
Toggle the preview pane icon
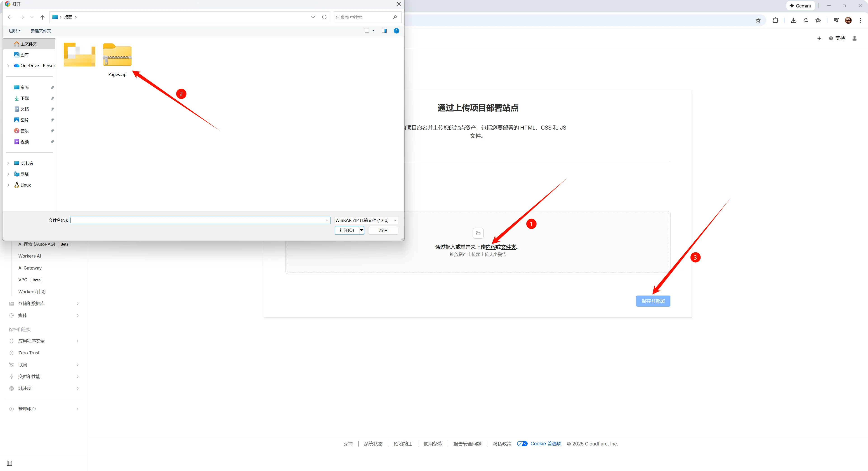point(384,31)
